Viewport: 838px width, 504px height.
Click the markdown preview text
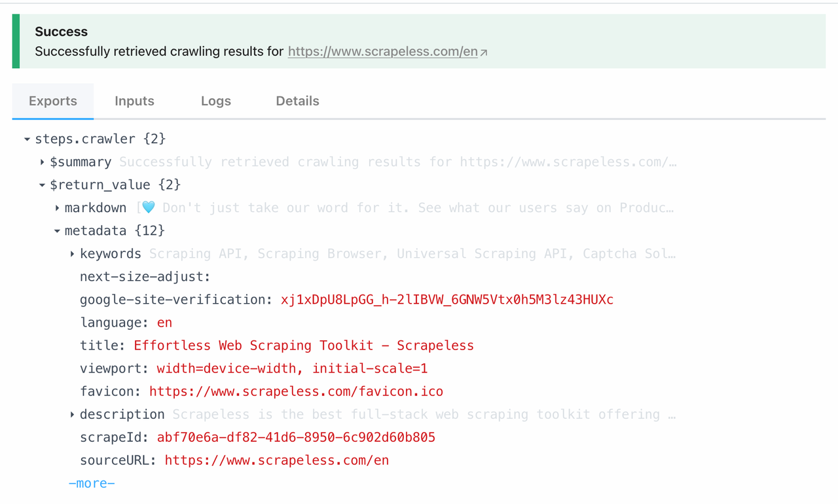point(406,207)
